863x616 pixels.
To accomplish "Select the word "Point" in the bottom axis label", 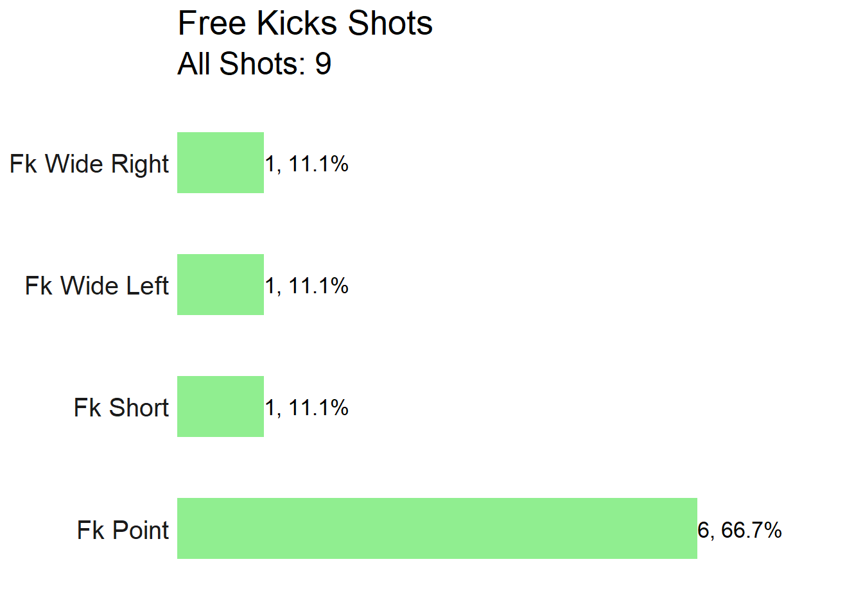I will tap(141, 530).
